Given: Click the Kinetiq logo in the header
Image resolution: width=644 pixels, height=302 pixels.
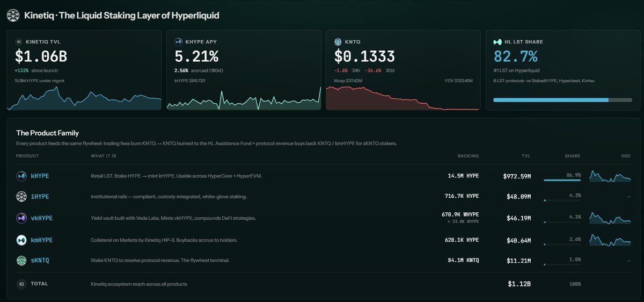Looking at the screenshot, I should click(x=13, y=16).
